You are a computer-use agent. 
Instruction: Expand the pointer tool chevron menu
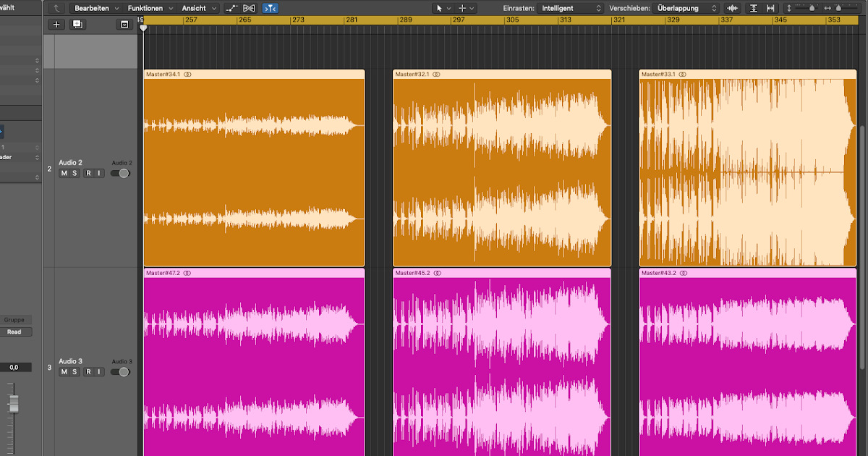click(x=449, y=8)
